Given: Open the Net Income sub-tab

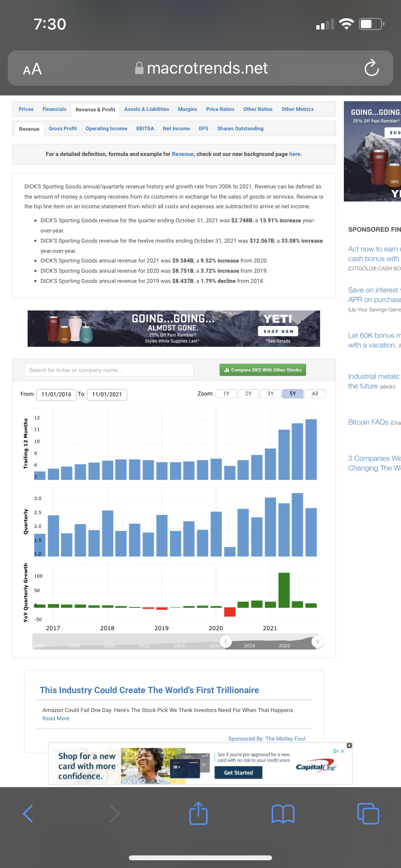Looking at the screenshot, I should 176,129.
